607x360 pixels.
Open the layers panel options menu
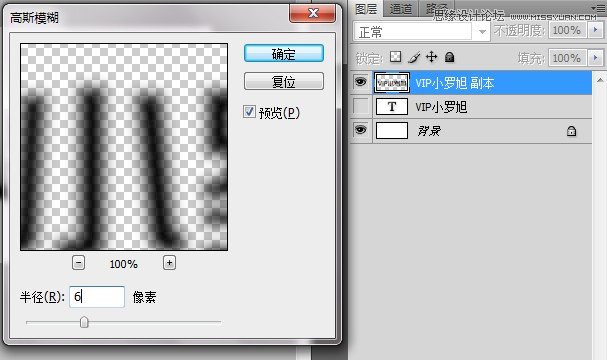tap(598, 8)
